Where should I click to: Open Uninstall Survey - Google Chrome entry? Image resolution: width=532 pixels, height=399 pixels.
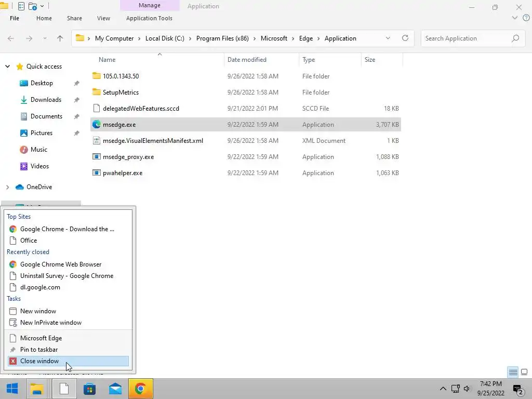click(x=68, y=276)
